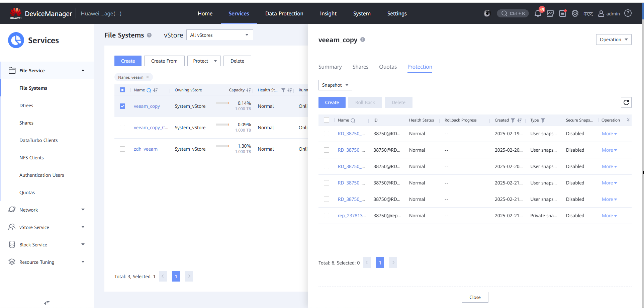Screen dimensions: 644x308
Task: Collapse the left sidebar menu
Action: (x=47, y=303)
